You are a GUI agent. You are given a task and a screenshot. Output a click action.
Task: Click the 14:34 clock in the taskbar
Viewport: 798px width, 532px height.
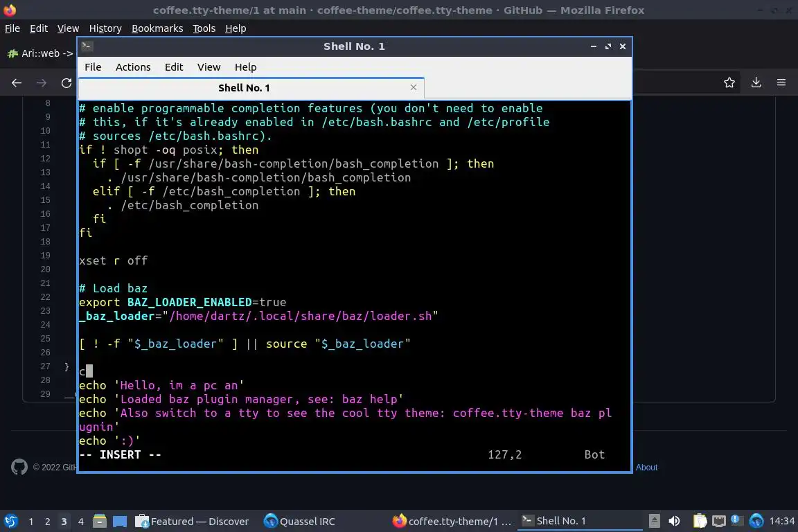coord(781,521)
